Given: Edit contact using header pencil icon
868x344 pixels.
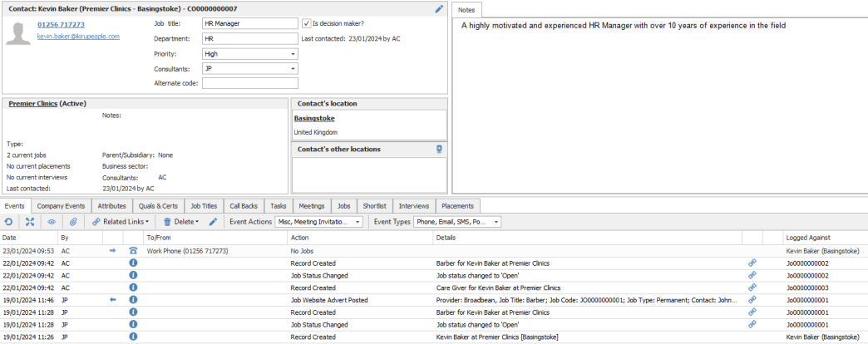Looking at the screenshot, I should (x=440, y=8).
